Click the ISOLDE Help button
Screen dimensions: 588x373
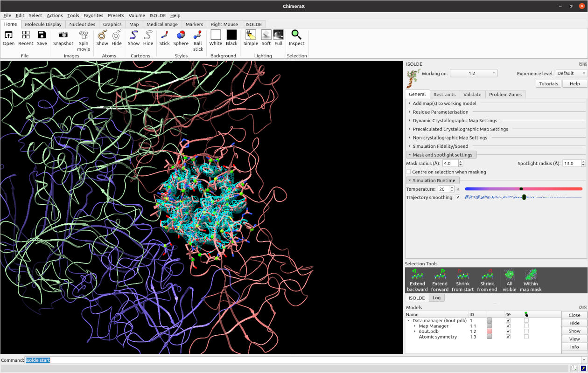(x=575, y=83)
